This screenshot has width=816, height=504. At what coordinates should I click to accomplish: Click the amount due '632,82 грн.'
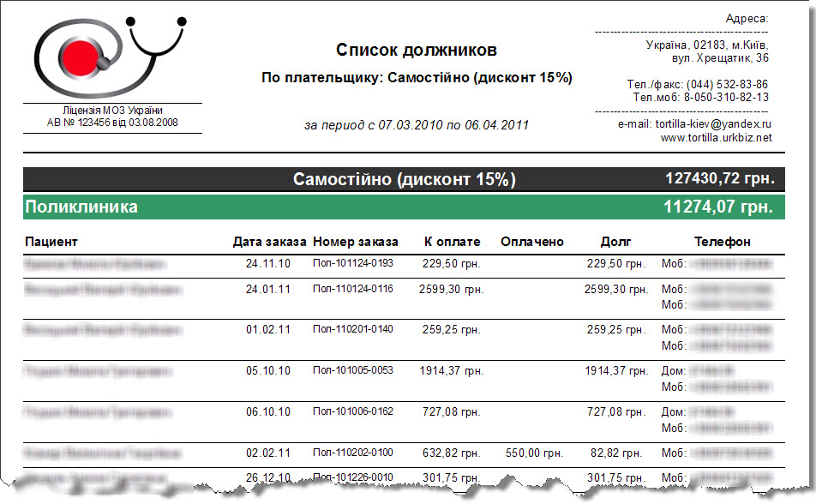point(451,453)
